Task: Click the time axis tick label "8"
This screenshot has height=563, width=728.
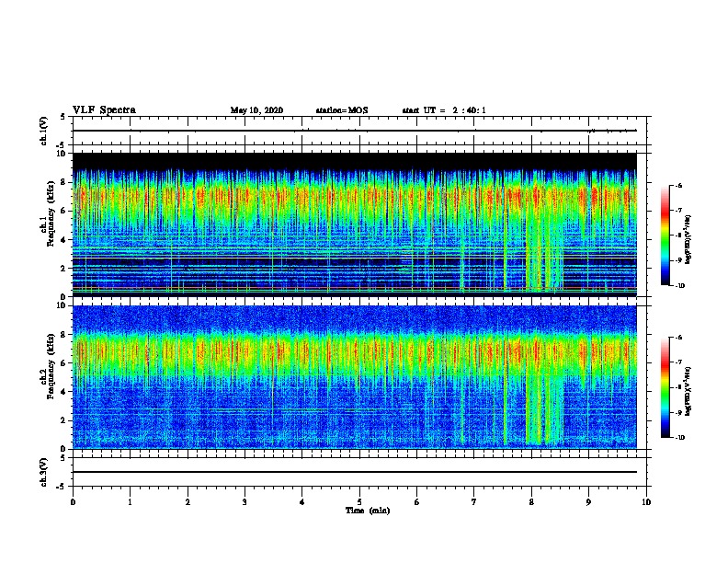Action: tap(531, 502)
